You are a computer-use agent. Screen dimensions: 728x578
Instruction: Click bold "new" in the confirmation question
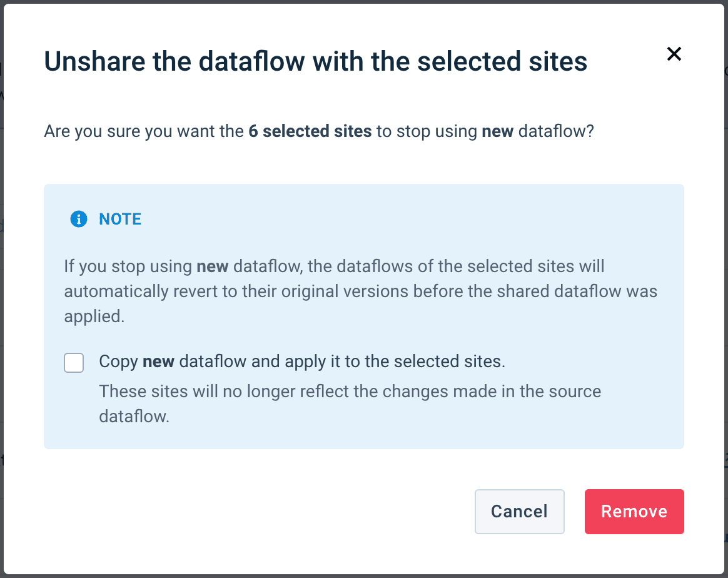pyautogui.click(x=498, y=131)
